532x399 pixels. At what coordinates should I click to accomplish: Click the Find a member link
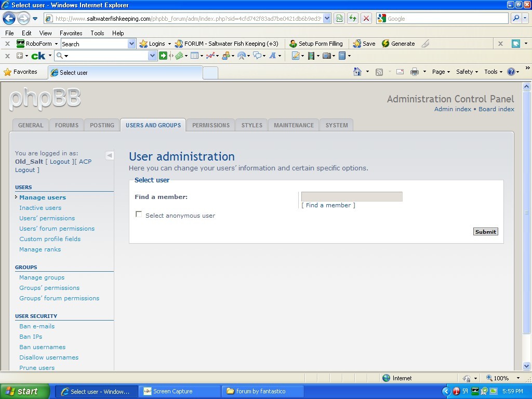pos(328,205)
